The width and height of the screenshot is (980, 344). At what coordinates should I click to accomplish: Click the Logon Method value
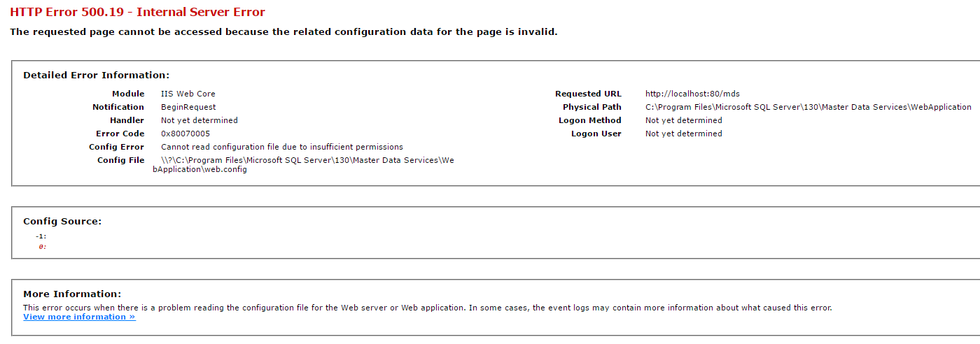683,120
